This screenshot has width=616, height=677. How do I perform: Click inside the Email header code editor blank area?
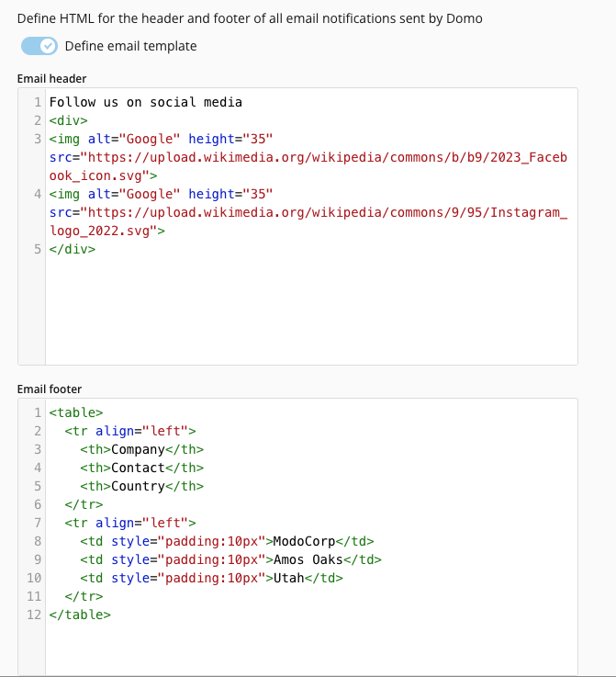(x=310, y=309)
